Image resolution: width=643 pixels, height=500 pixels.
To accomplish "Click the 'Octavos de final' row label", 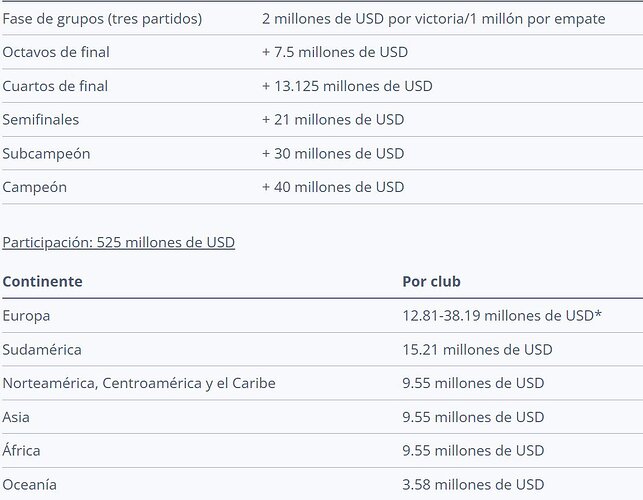I will tap(56, 52).
